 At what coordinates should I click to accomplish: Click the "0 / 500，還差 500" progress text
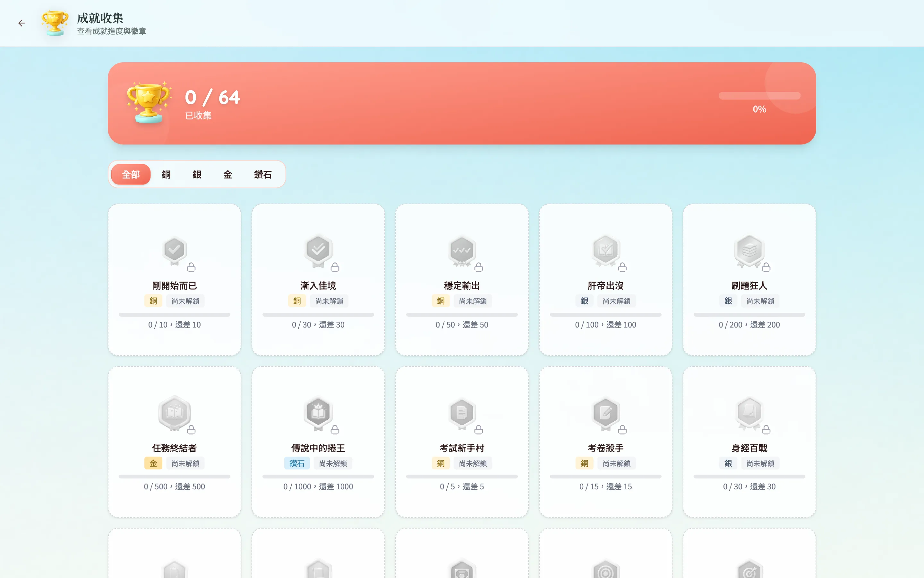point(175,486)
